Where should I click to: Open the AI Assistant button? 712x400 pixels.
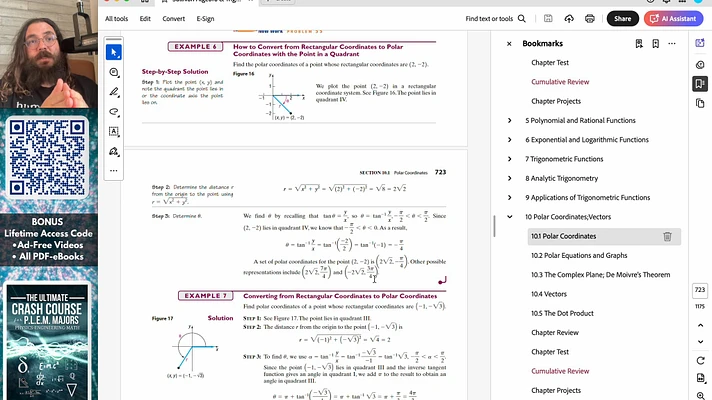coord(673,19)
